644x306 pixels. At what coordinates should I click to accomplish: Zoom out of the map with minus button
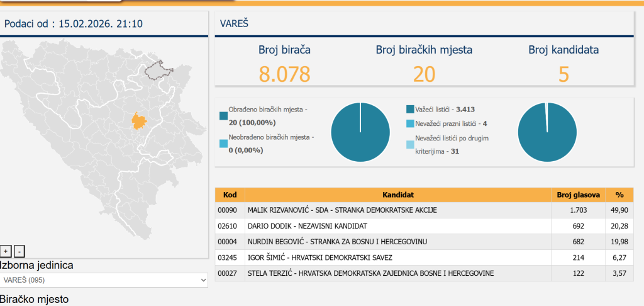point(19,252)
